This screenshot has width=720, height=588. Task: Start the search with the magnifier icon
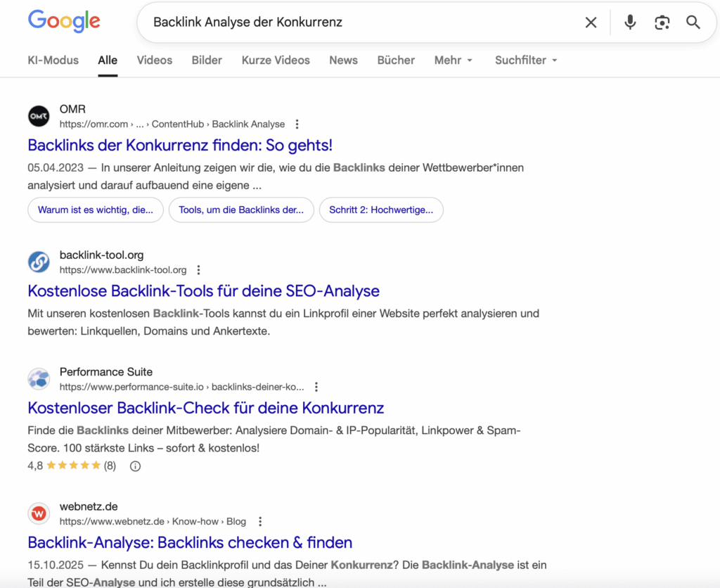point(693,22)
